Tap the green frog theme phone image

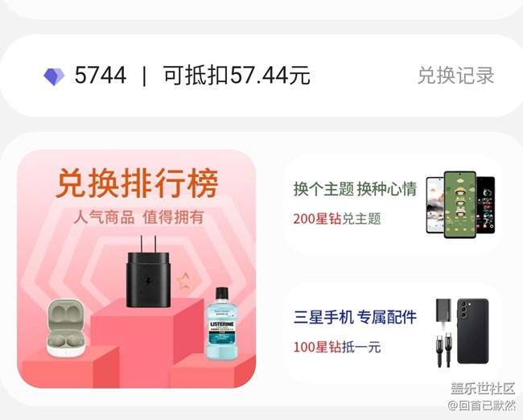(x=460, y=204)
